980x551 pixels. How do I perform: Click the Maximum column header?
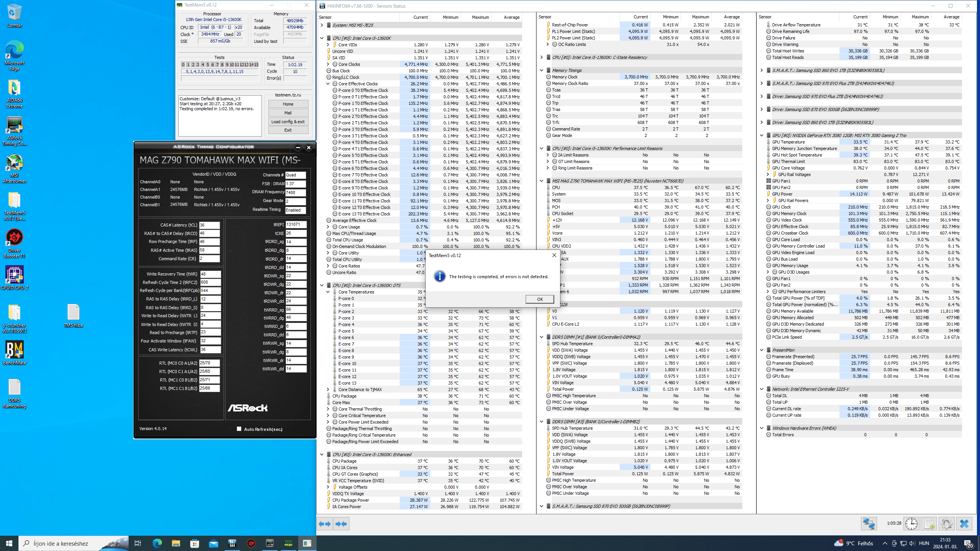[x=480, y=17]
